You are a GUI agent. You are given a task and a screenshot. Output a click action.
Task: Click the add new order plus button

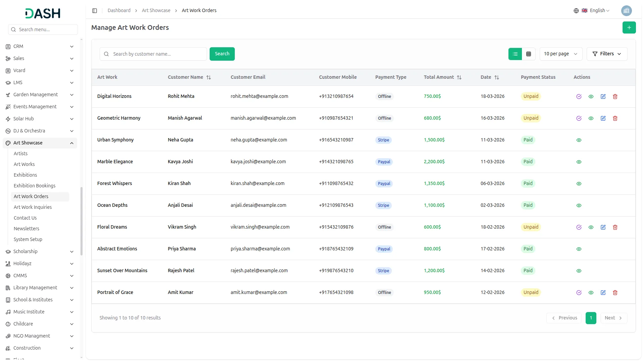click(x=629, y=27)
